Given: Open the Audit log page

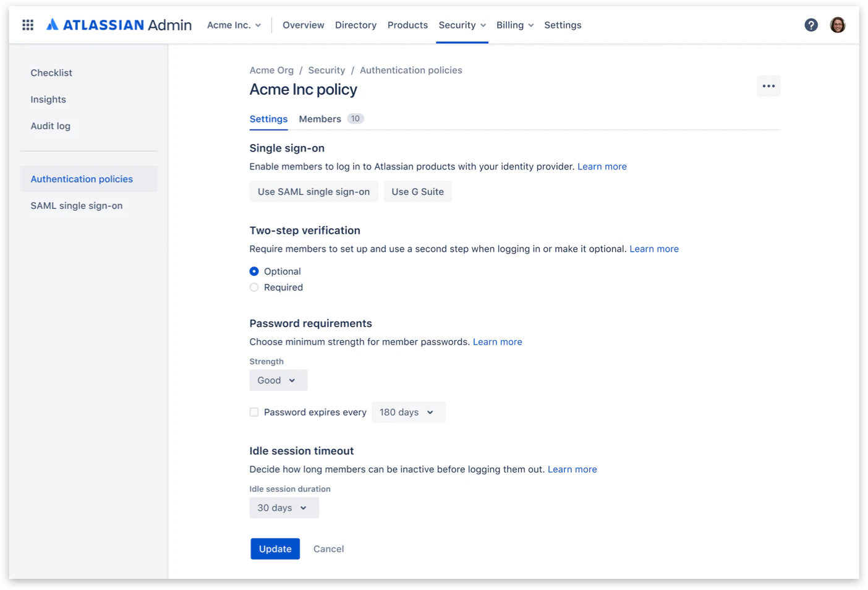Looking at the screenshot, I should coord(50,126).
